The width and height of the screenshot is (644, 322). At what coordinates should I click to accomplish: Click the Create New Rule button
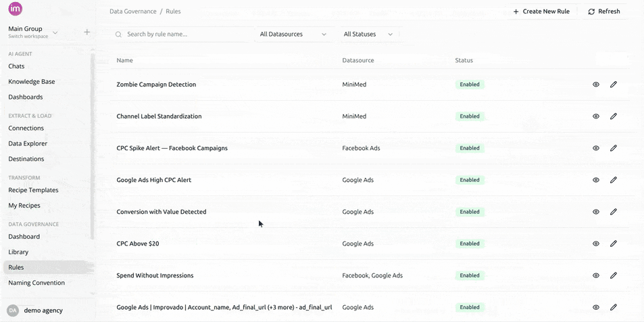click(542, 11)
